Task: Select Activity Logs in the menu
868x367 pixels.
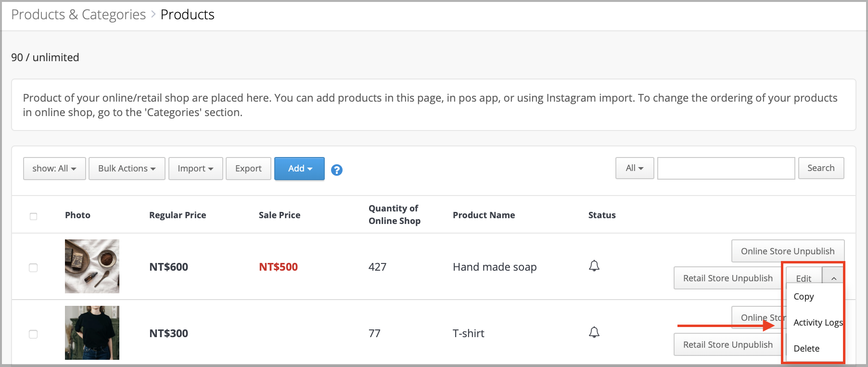Action: coord(817,323)
